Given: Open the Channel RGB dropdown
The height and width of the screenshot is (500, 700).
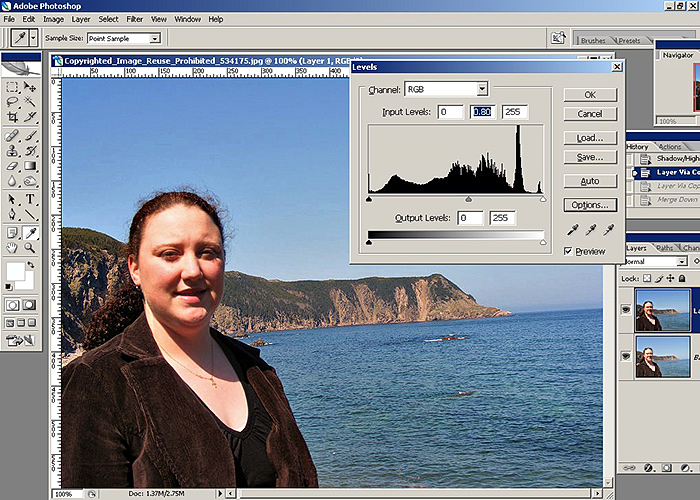Looking at the screenshot, I should pyautogui.click(x=482, y=89).
